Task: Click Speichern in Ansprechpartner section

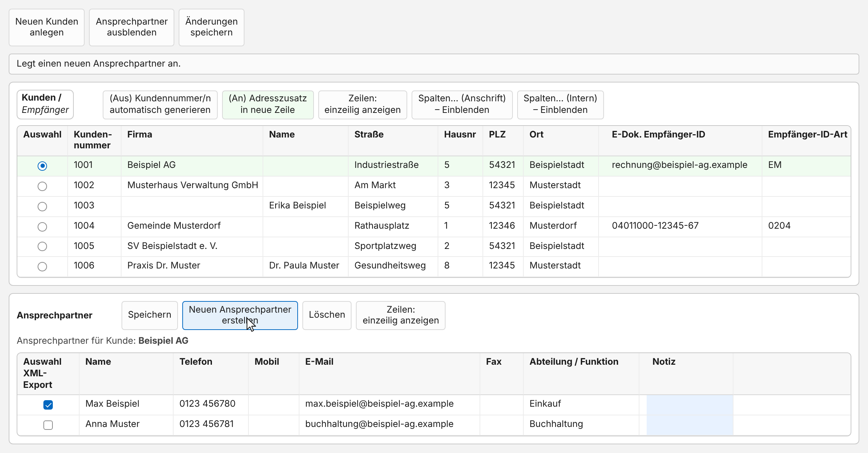Action: [150, 315]
